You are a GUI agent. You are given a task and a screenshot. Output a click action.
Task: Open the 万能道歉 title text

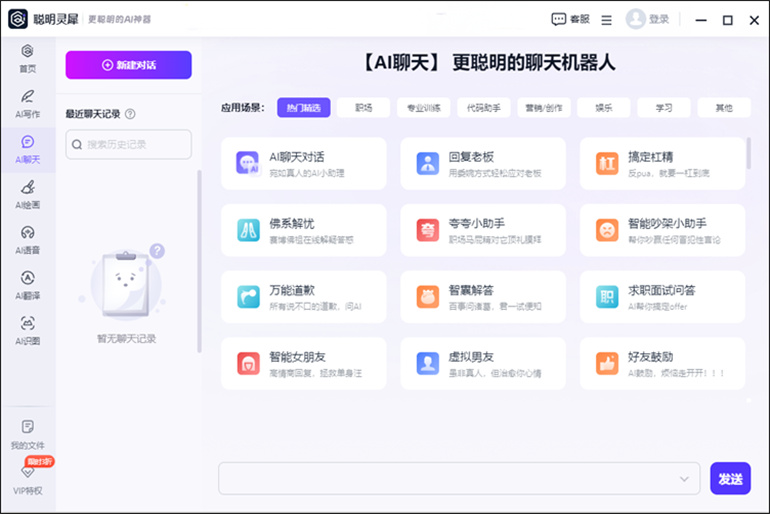pyautogui.click(x=292, y=291)
